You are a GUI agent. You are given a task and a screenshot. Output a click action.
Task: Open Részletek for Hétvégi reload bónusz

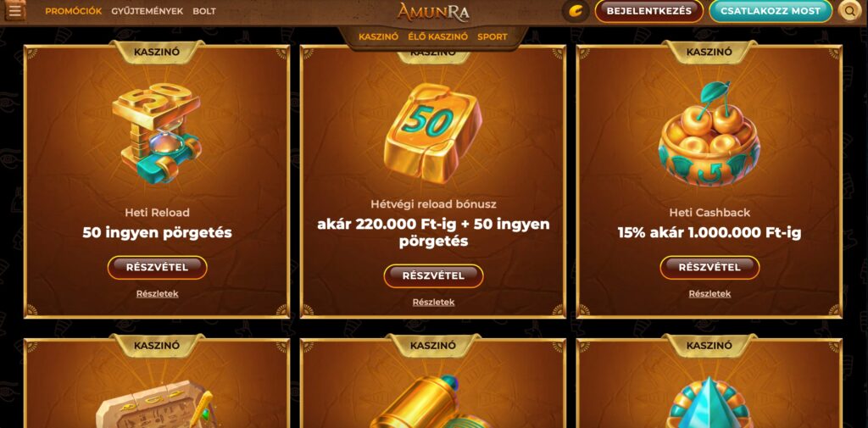[433, 303]
